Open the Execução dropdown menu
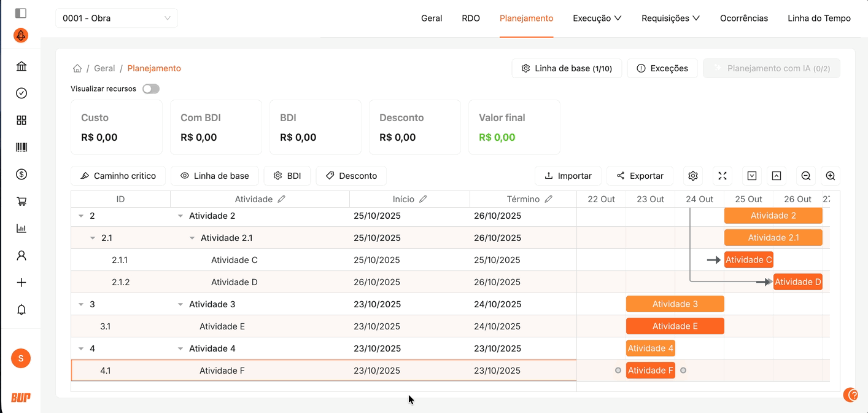 click(x=597, y=18)
